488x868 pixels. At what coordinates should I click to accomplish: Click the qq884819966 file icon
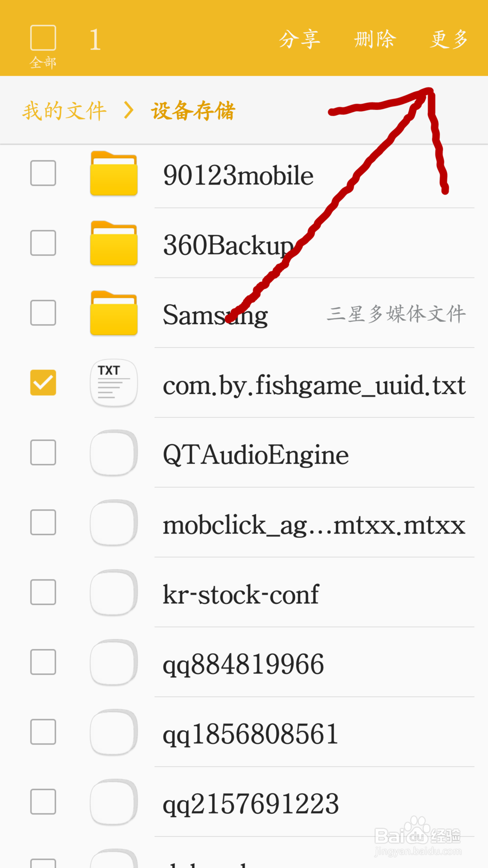point(114,662)
